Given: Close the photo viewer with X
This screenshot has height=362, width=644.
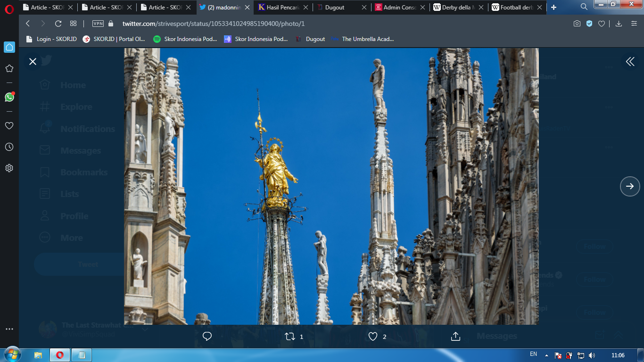Looking at the screenshot, I should coord(33,61).
